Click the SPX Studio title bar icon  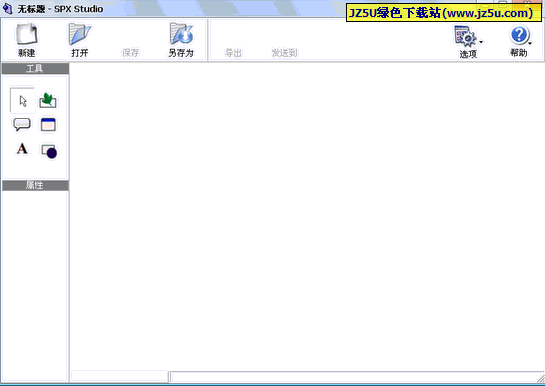[7, 8]
